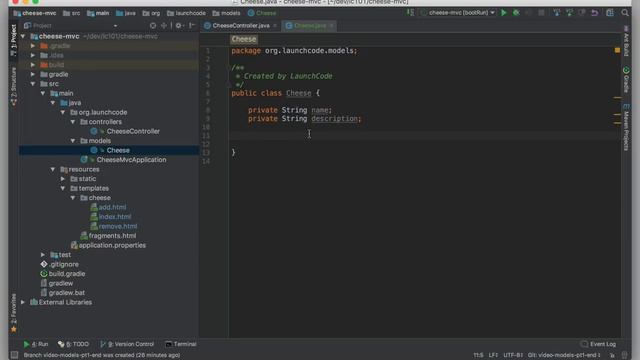Expand the test folder
The width and height of the screenshot is (640, 360).
[43, 255]
